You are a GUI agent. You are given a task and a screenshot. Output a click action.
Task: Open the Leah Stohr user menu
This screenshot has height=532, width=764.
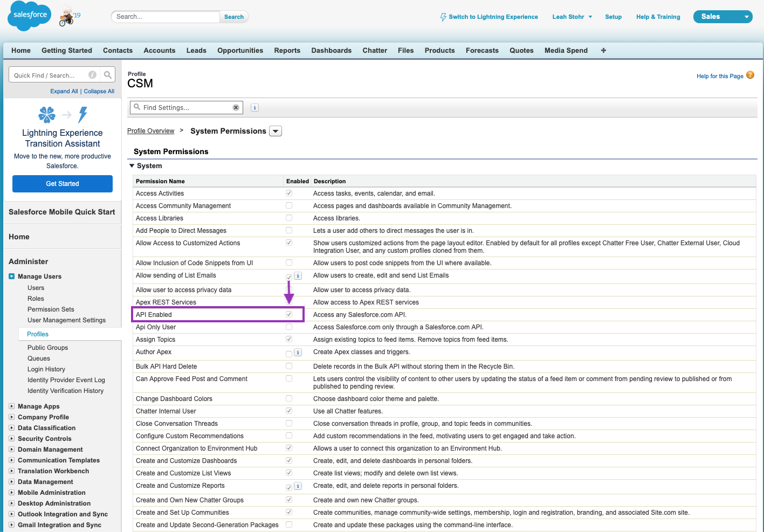[x=572, y=17]
